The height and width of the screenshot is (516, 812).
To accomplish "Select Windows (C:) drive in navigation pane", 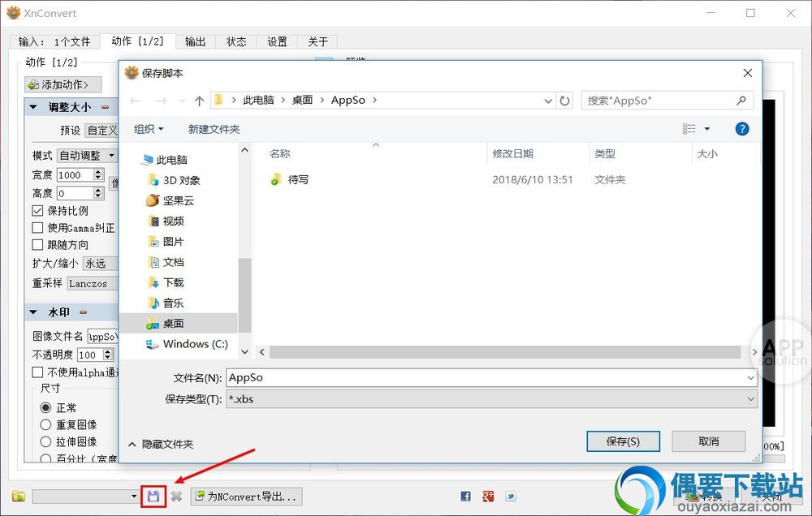I will pos(187,344).
